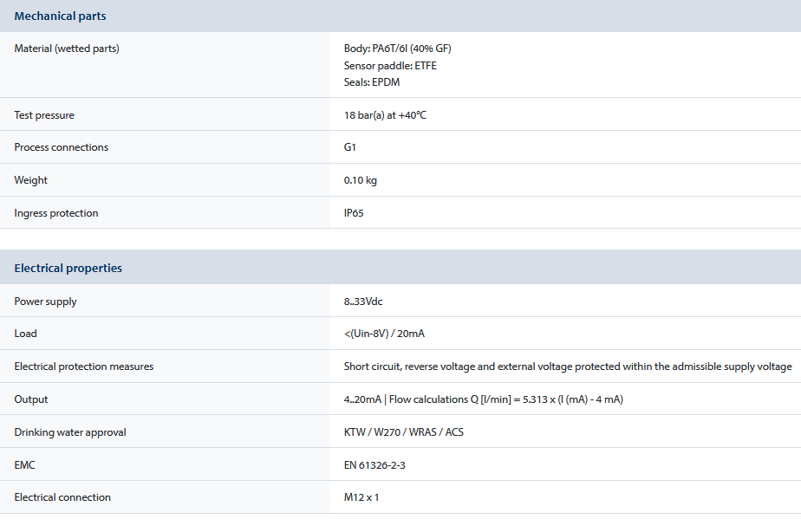This screenshot has width=801, height=532.
Task: Select the Material (wetted parts) label
Action: pos(67,49)
